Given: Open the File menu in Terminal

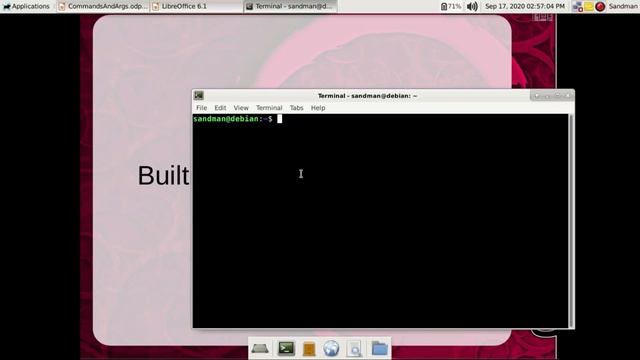Looking at the screenshot, I should tap(202, 108).
